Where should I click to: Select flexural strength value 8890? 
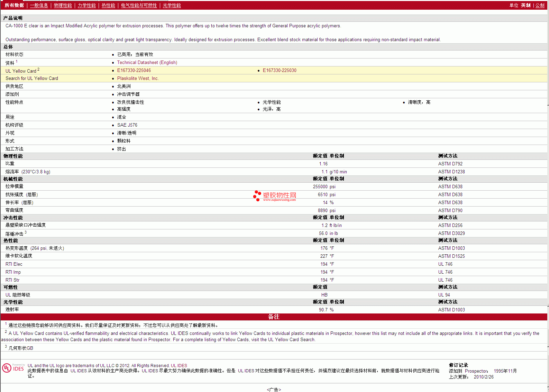(x=323, y=210)
